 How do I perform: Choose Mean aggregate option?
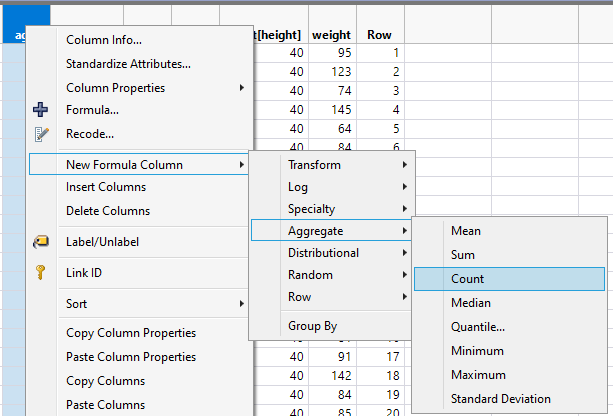pyautogui.click(x=466, y=231)
